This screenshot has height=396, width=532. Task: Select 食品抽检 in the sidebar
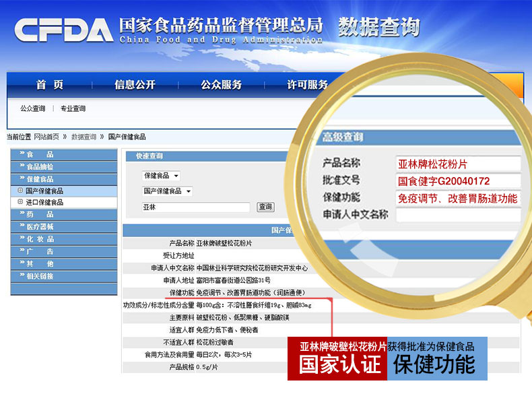pyautogui.click(x=64, y=166)
